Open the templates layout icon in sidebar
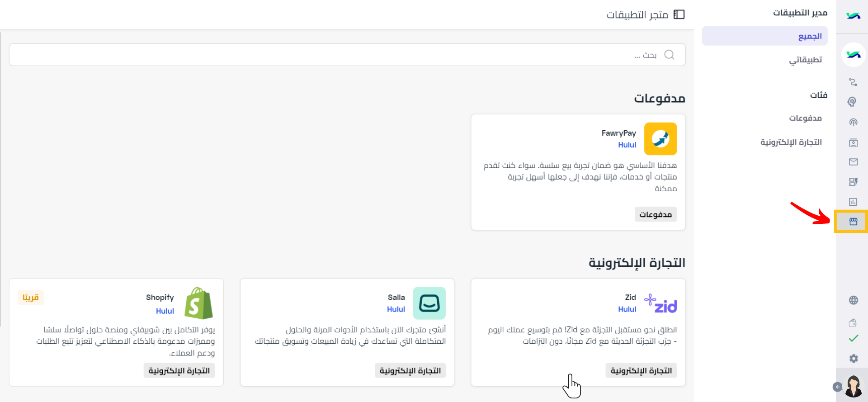The image size is (868, 402). [853, 182]
